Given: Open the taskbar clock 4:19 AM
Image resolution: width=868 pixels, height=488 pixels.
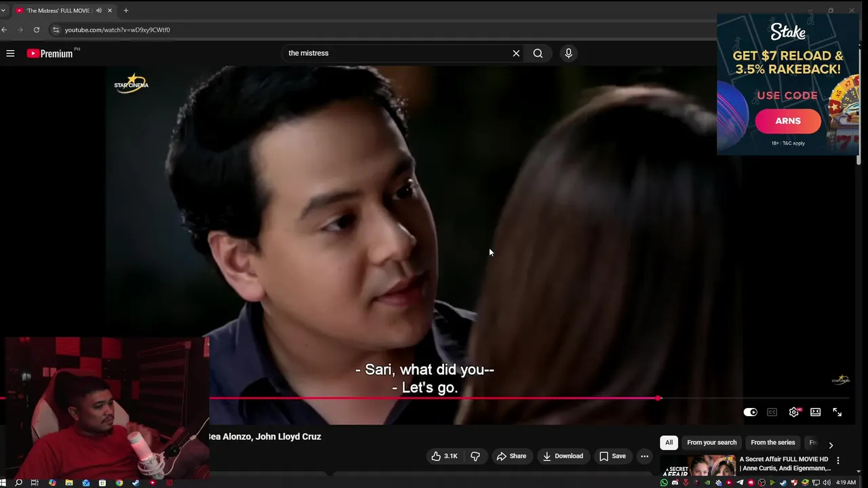Looking at the screenshot, I should click(846, 483).
